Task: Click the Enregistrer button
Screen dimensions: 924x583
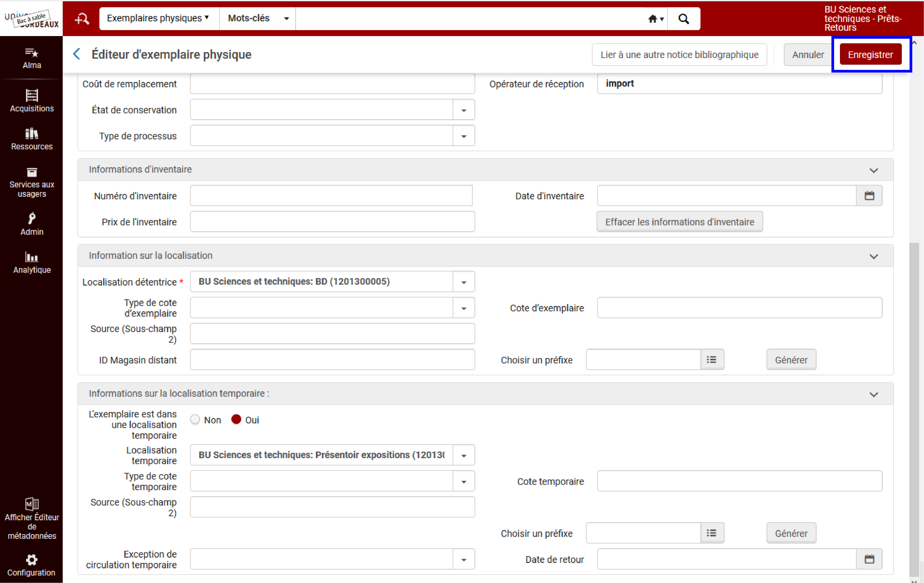Action: click(870, 54)
